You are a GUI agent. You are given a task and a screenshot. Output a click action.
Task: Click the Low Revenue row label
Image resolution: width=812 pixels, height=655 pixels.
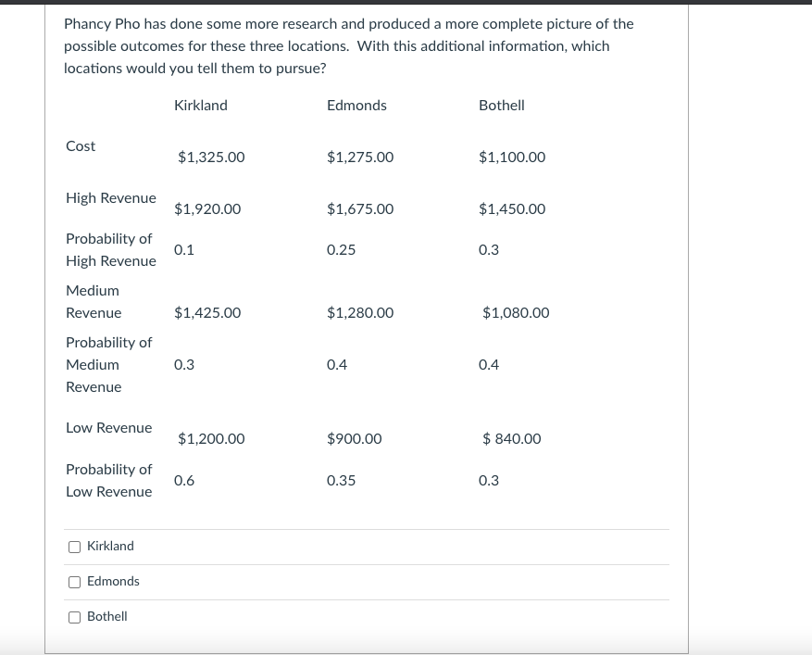pyautogui.click(x=108, y=427)
